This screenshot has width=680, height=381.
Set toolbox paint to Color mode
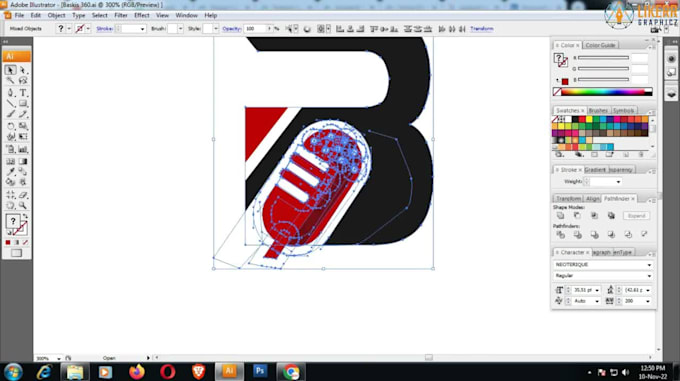click(8, 242)
